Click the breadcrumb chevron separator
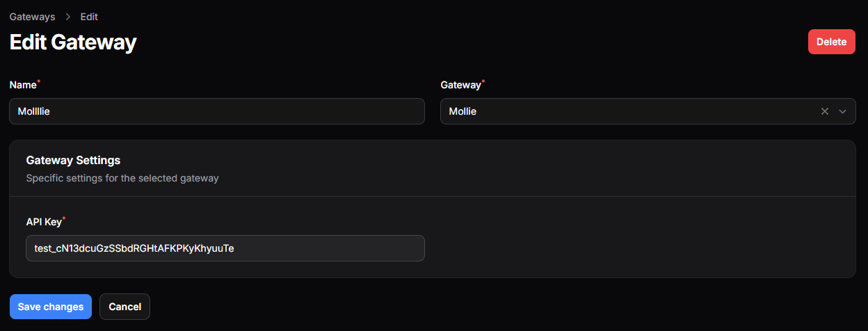Screen dimensions: 868x331 point(68,17)
